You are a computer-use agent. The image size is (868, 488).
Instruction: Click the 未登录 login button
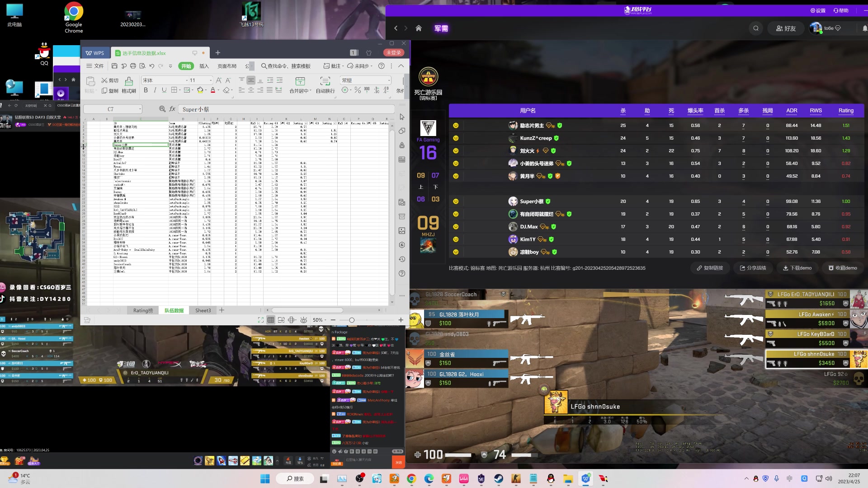pyautogui.click(x=394, y=53)
